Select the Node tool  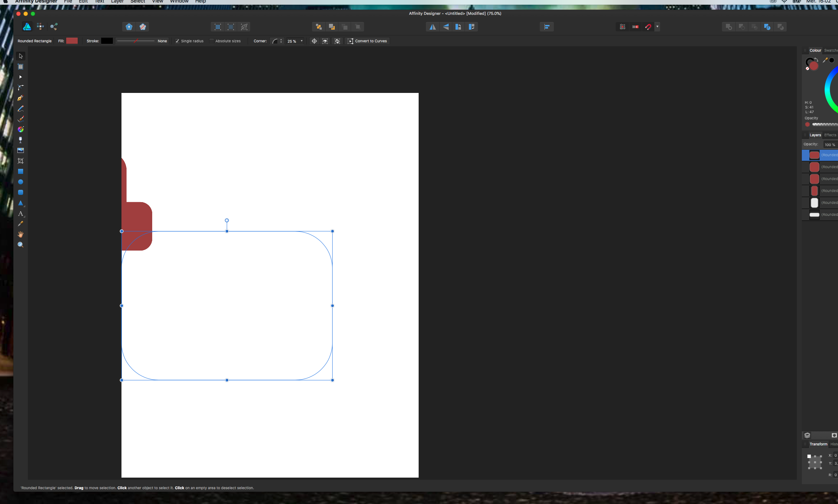tap(21, 77)
